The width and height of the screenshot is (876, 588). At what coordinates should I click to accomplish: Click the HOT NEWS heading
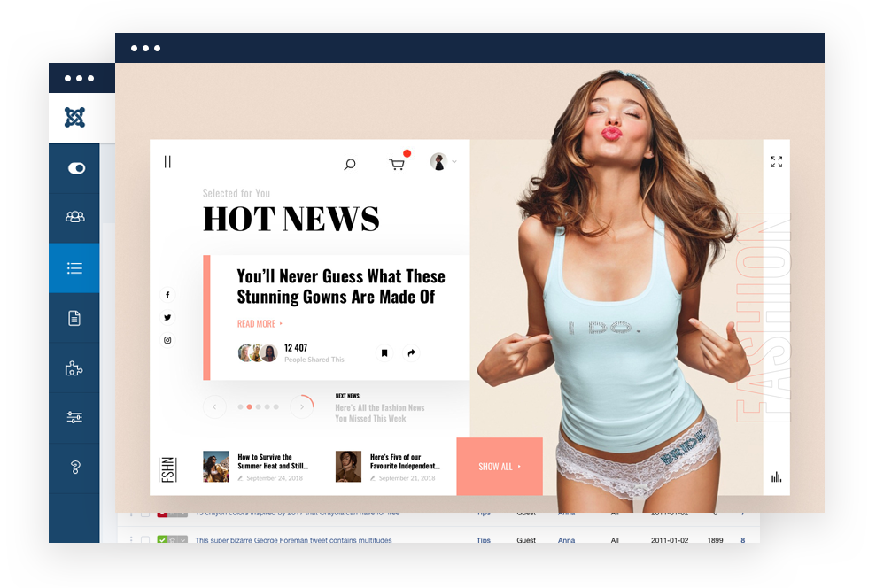pos(291,219)
